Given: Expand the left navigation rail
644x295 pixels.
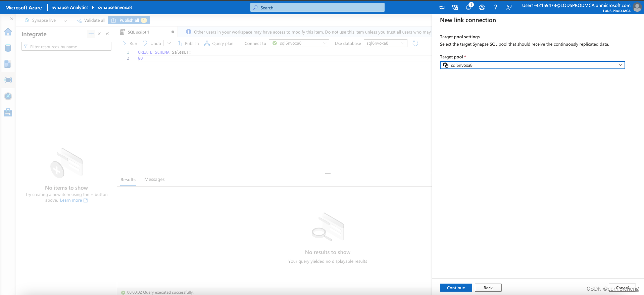Looking at the screenshot, I should pos(12,19).
